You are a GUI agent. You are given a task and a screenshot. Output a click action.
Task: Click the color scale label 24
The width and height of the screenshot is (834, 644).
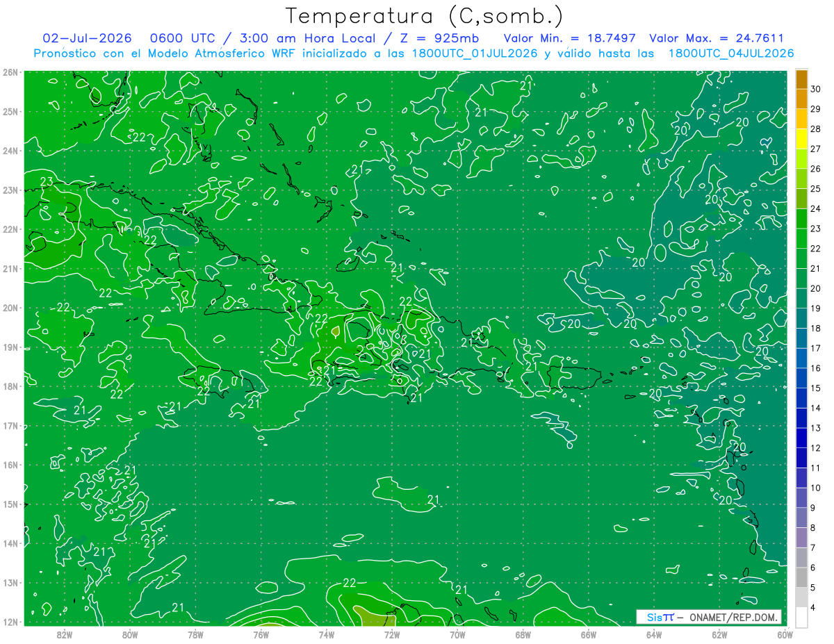(x=816, y=209)
